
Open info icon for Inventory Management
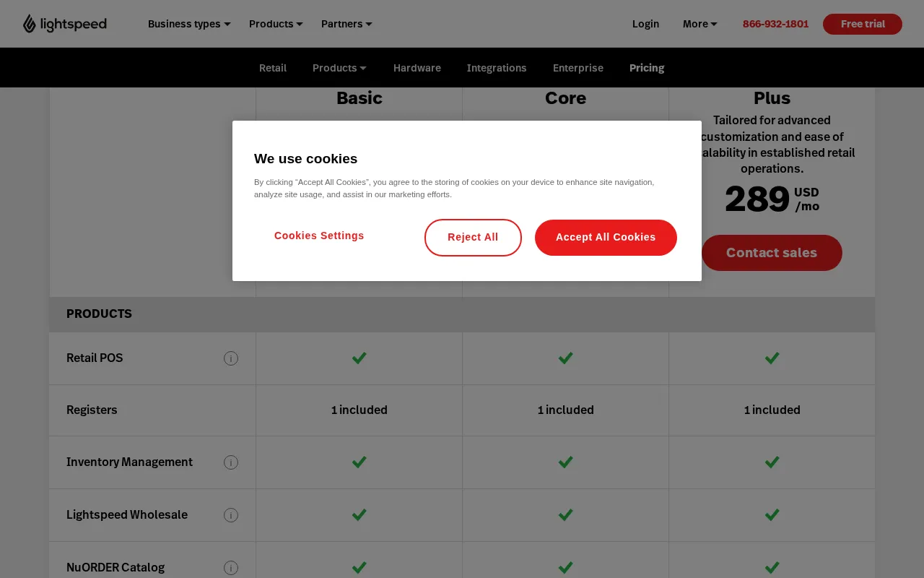pyautogui.click(x=231, y=462)
